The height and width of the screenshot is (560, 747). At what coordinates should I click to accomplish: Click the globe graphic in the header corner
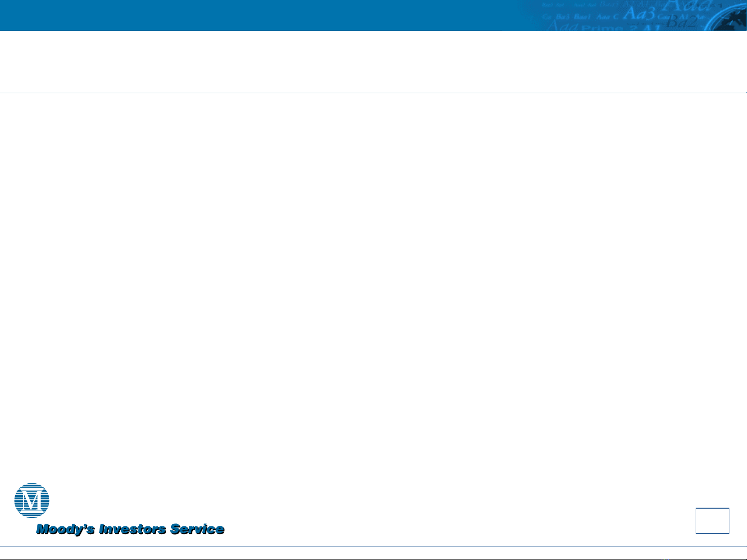point(731,21)
